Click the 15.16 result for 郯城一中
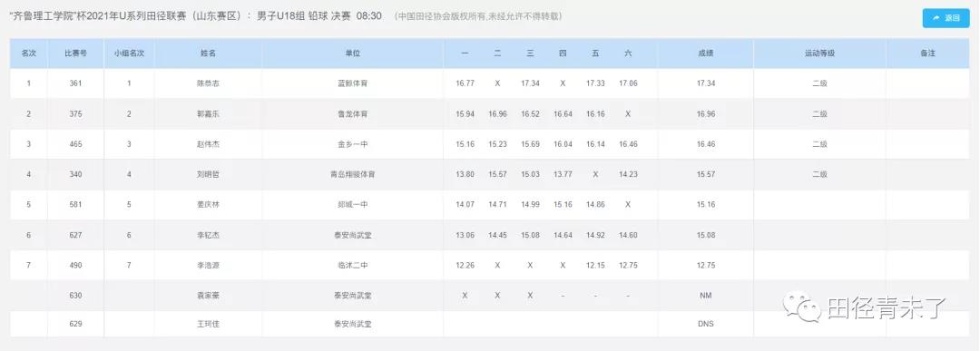The height and width of the screenshot is (351, 980). (x=706, y=205)
